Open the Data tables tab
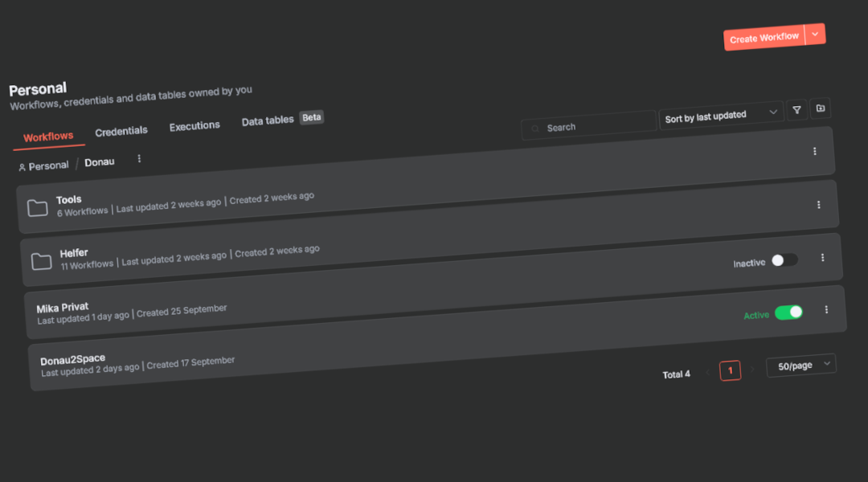The width and height of the screenshot is (868, 482). coord(268,121)
